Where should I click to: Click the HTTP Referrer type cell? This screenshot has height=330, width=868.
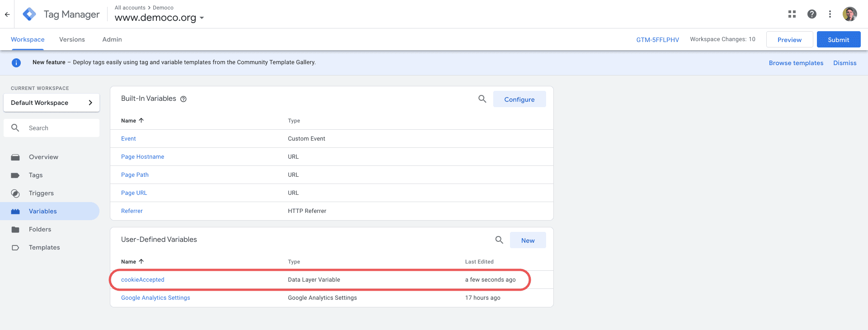click(307, 211)
